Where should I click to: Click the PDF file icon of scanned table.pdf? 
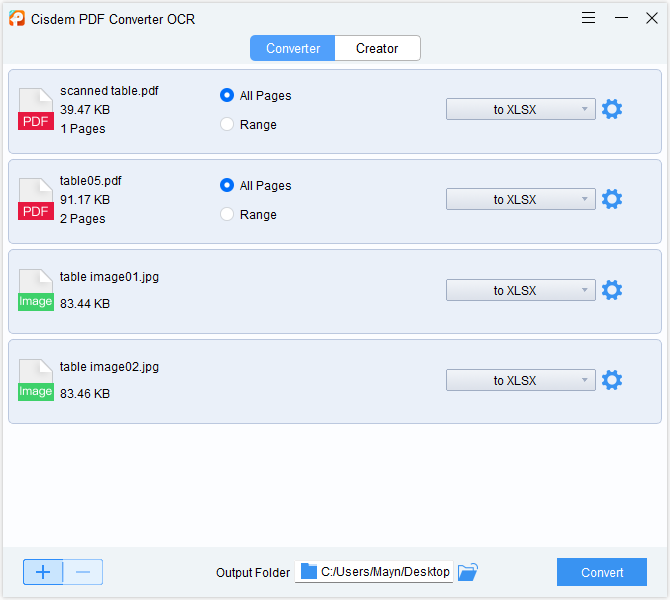click(x=36, y=109)
